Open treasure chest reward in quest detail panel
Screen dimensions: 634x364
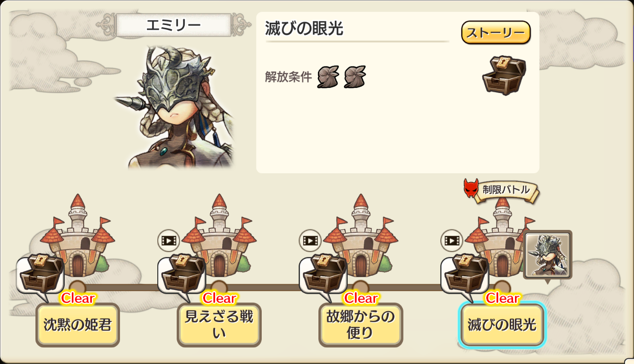tap(504, 75)
